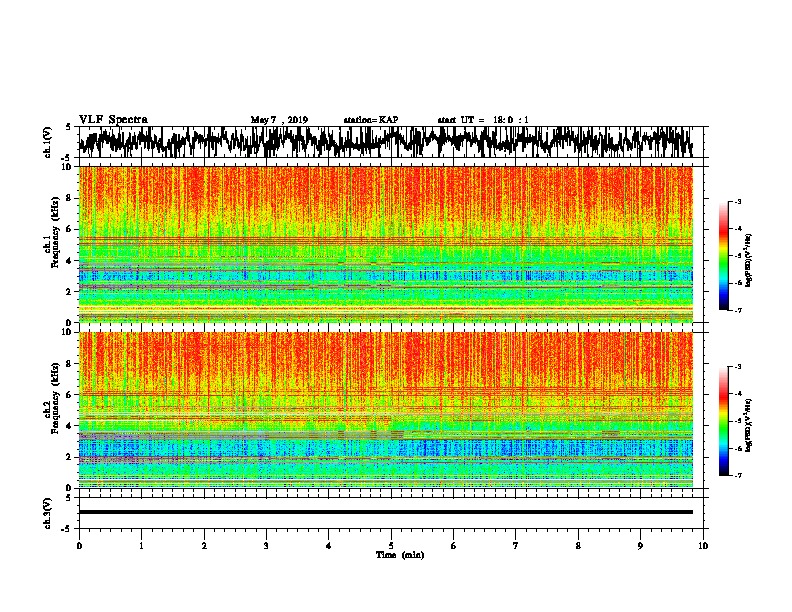The height and width of the screenshot is (612, 792).
Task: Click the flat ch.3 voltage trace line
Action: pos(386,512)
